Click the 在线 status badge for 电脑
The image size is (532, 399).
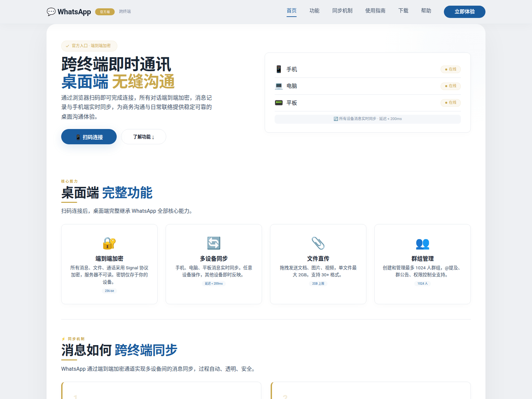(451, 86)
